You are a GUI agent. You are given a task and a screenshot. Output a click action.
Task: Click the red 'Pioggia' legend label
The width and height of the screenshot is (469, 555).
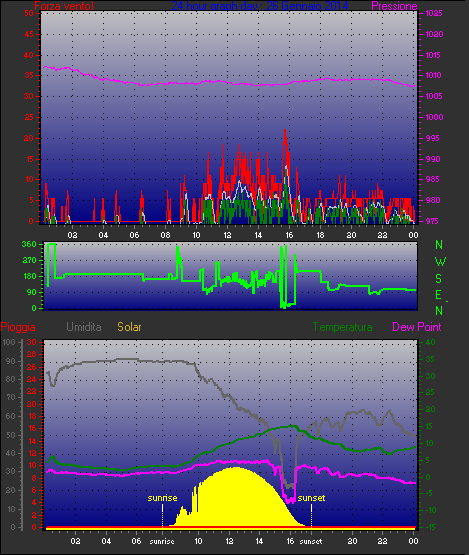point(18,327)
